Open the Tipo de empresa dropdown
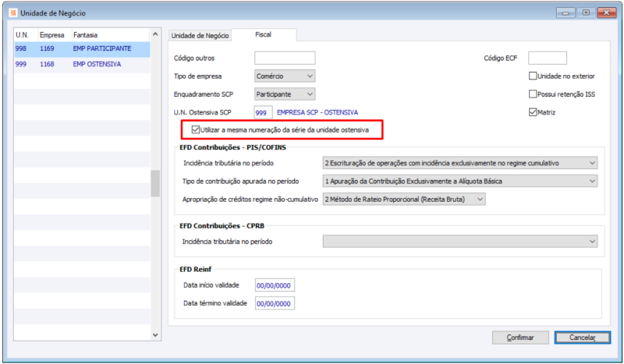The width and height of the screenshot is (624, 364). click(285, 76)
